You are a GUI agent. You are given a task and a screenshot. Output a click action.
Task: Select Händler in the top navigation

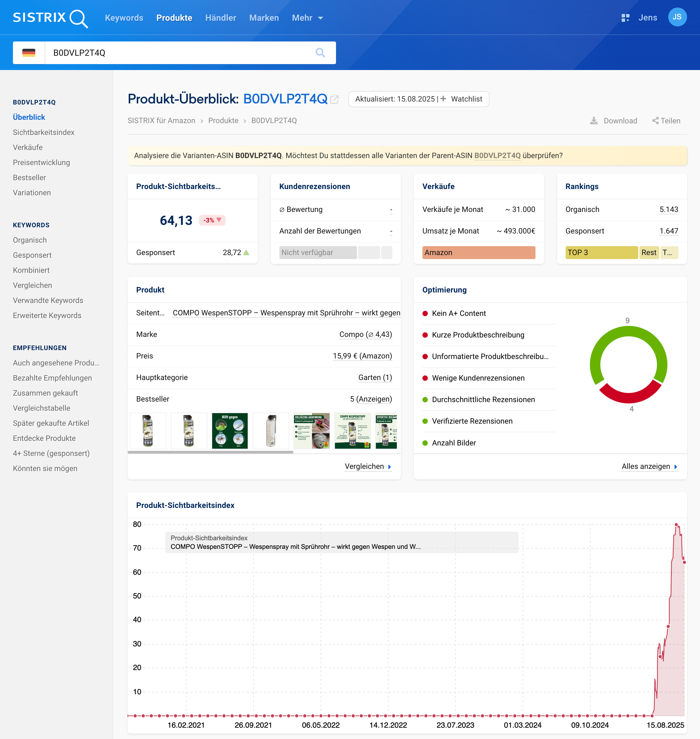point(220,18)
